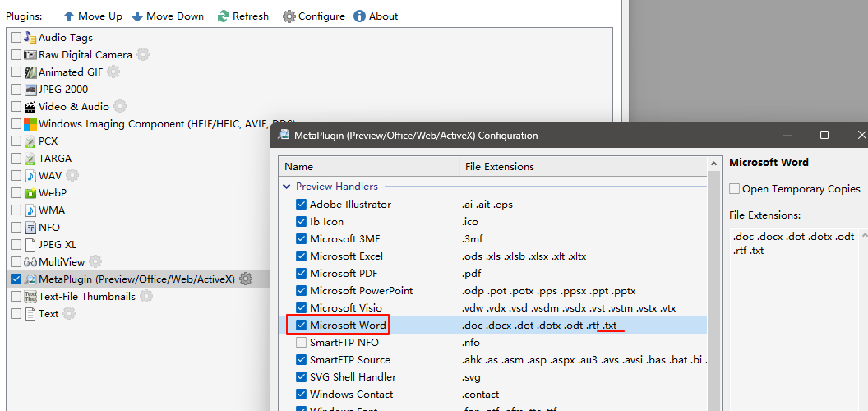Open Video & Audio settings gear
The image size is (868, 411).
(x=120, y=106)
